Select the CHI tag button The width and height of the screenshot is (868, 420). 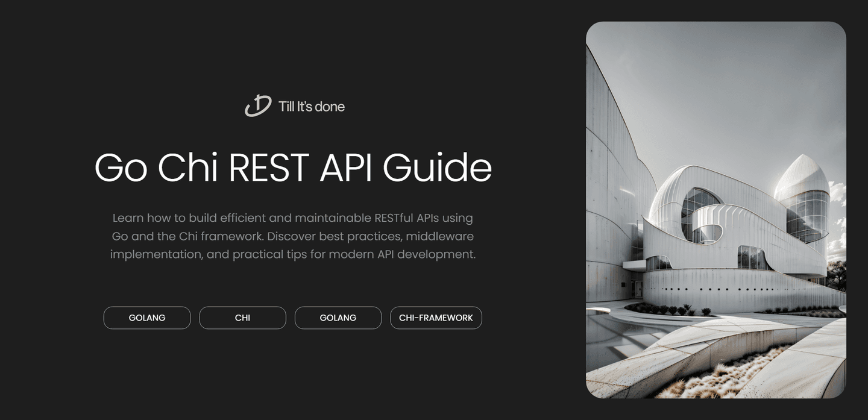click(x=242, y=318)
